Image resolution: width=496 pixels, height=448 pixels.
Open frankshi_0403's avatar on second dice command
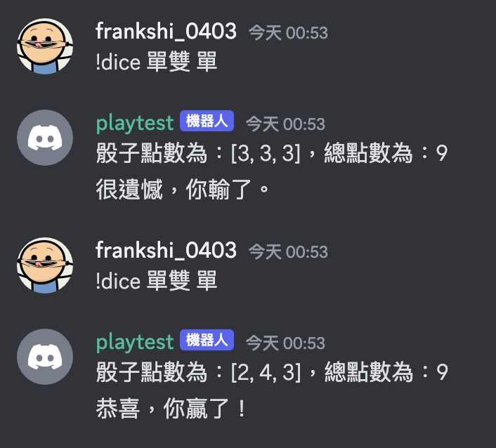(x=45, y=265)
